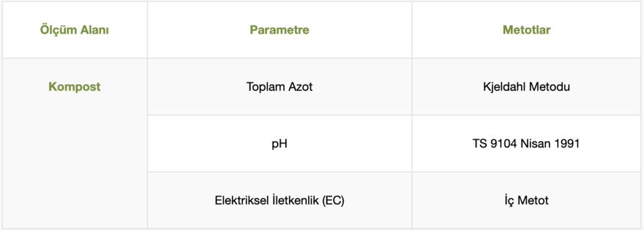Click the Ölçüm Alanı column header
644x231 pixels.
[x=74, y=30]
